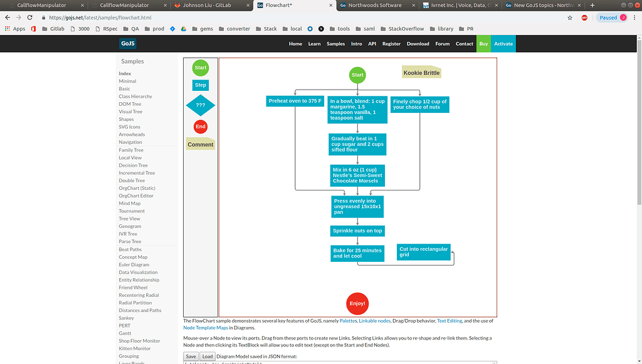Viewport: 642px width, 364px height.
Task: Open the Chrome three-dot menu
Action: 635,18
